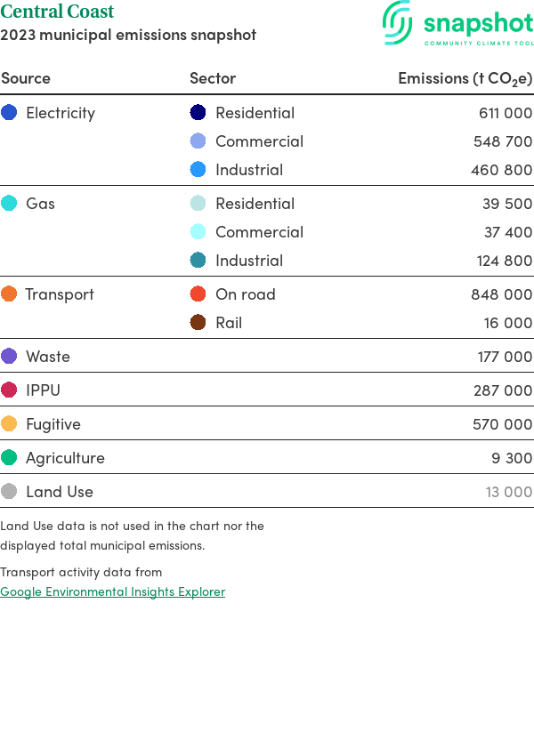534x756 pixels.
Task: Select the Emissions column header
Action: click(465, 78)
